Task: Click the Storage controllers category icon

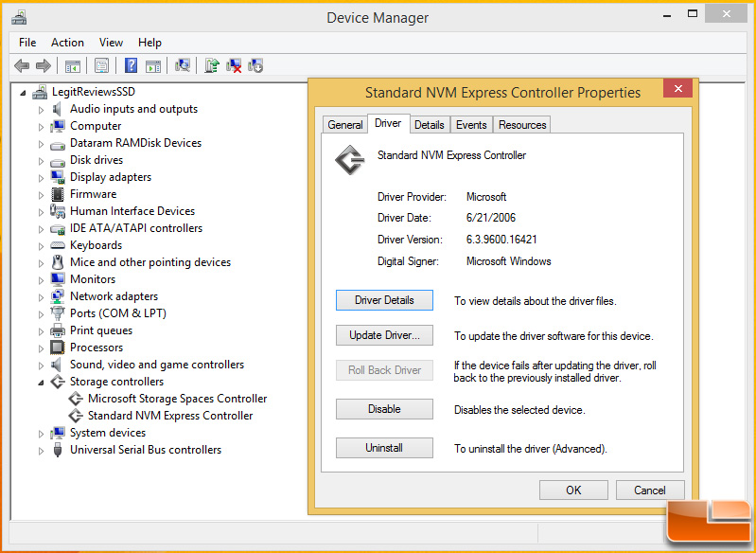Action: click(x=58, y=382)
